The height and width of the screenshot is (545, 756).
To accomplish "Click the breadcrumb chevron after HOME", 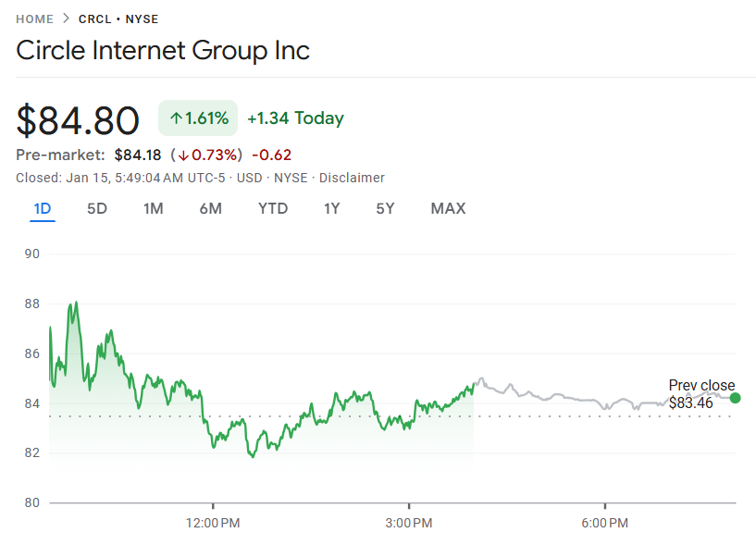I will (66, 19).
